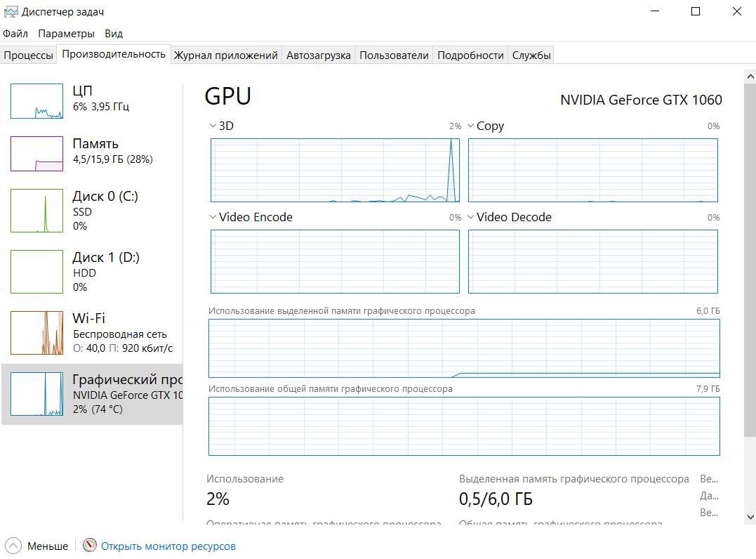Screen dimensions: 756x559
Task: Open the Параметры menu
Action: [x=66, y=34]
